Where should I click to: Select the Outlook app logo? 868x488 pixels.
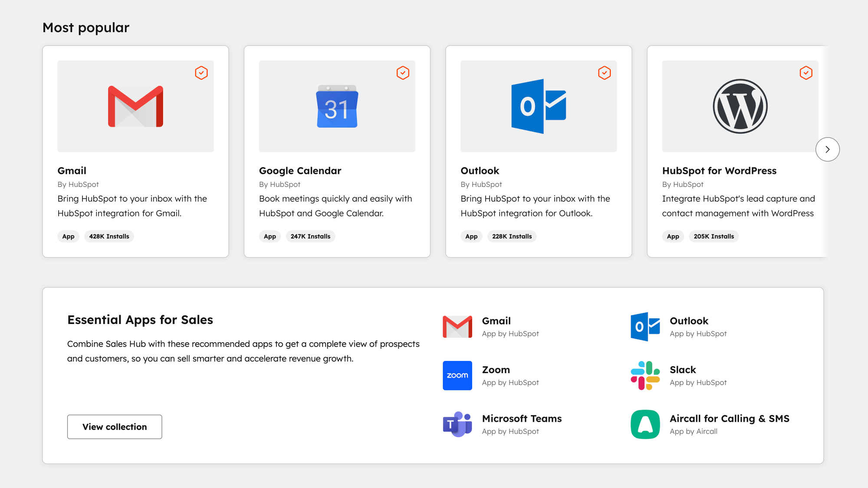[x=539, y=106]
